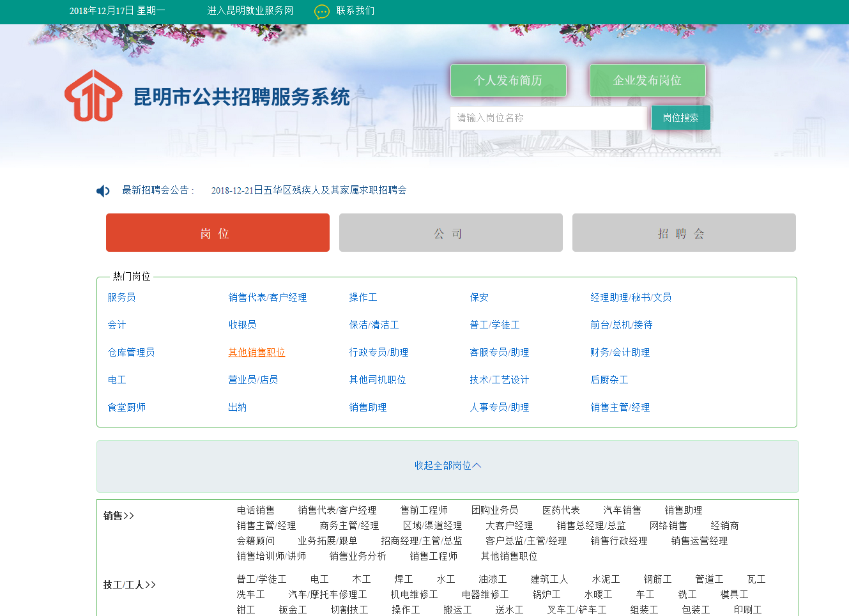Image resolution: width=849 pixels, height=616 pixels.
Task: Switch to the 招聘会 tab
Action: point(684,233)
